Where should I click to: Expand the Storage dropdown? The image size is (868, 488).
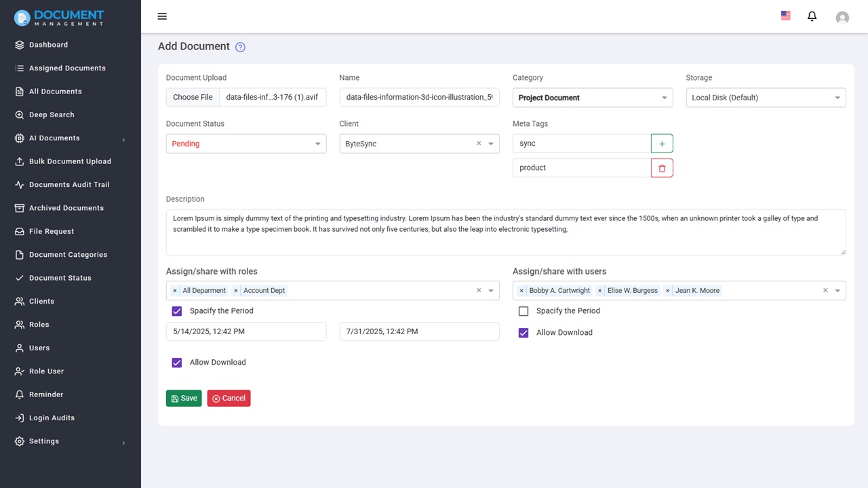[766, 98]
